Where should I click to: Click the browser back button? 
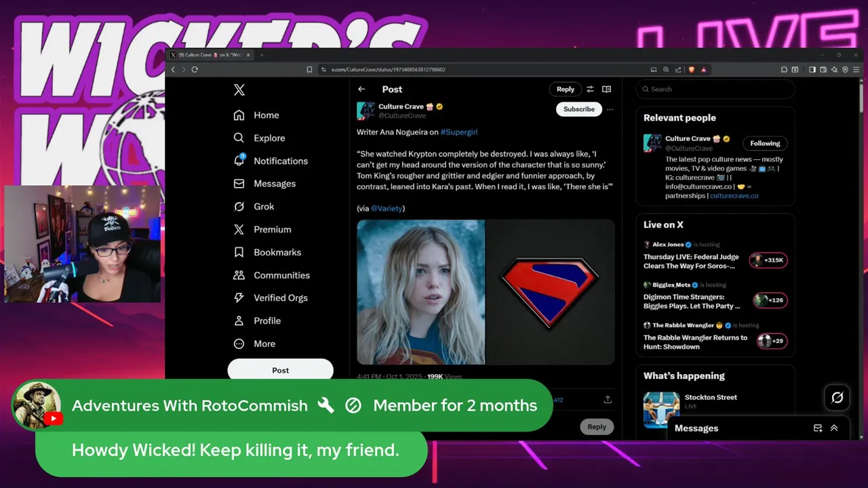[173, 69]
